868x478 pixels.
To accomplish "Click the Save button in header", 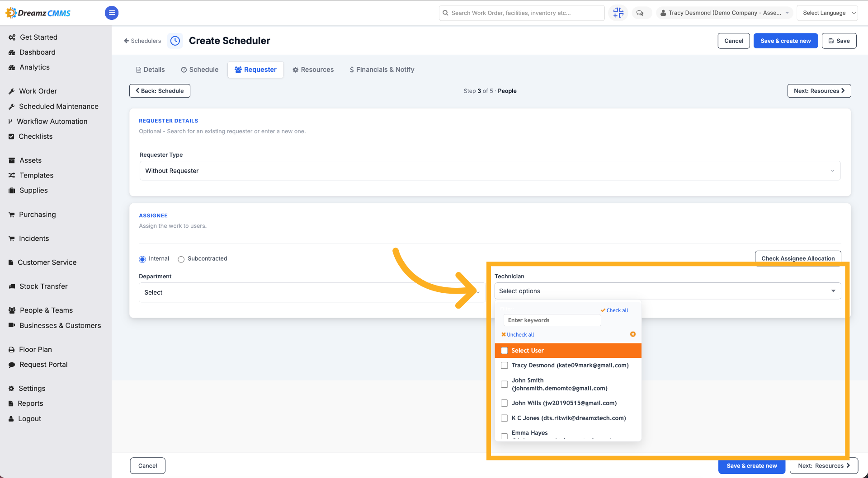I will (839, 41).
